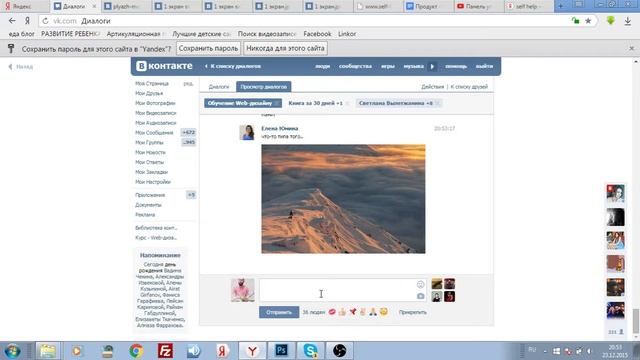Screen dimensions: 640x360
Task: Click in the message text input field
Action: coord(342,290)
